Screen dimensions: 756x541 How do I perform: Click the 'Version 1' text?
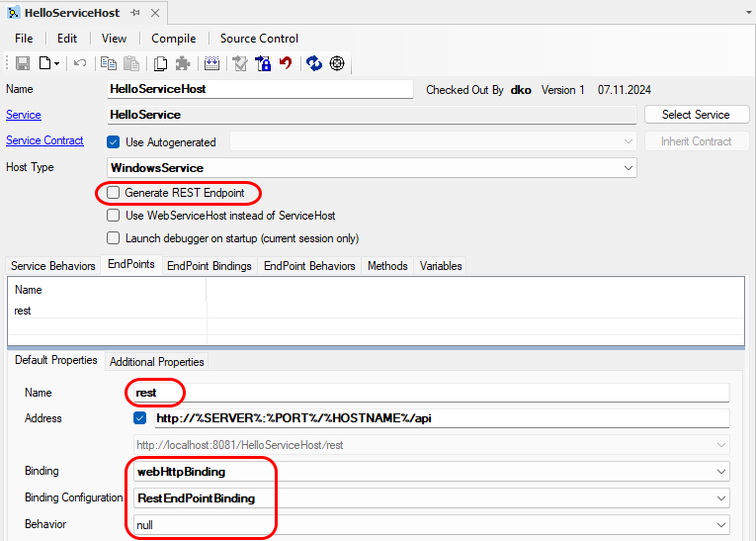pos(562,90)
